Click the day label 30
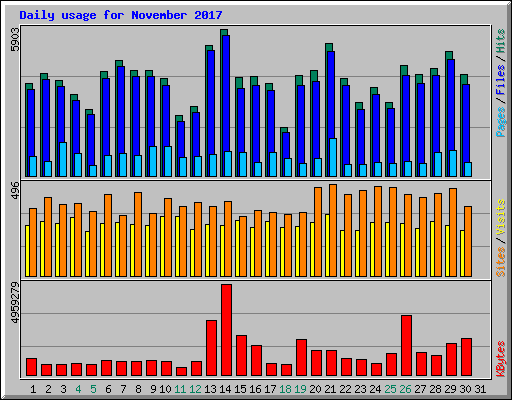 point(465,389)
